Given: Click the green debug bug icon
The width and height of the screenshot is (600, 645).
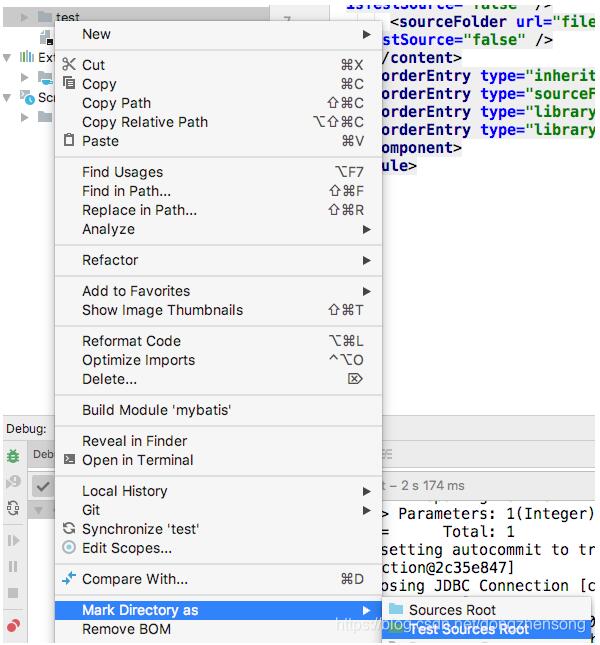Looking at the screenshot, I should pos(13,456).
